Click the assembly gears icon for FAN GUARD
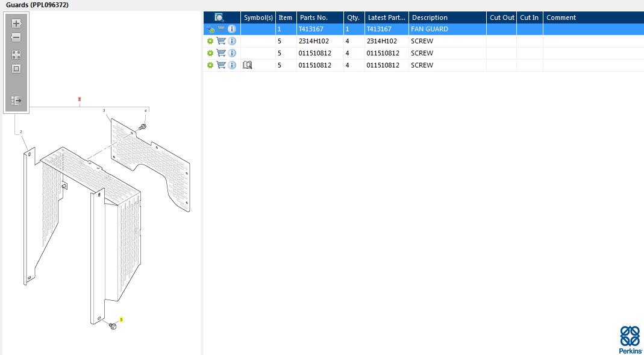Image resolution: width=644 pixels, height=355 pixels. pos(210,29)
